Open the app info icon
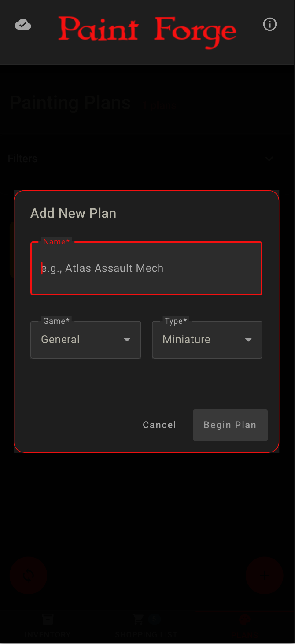The image size is (295, 644). pyautogui.click(x=270, y=24)
